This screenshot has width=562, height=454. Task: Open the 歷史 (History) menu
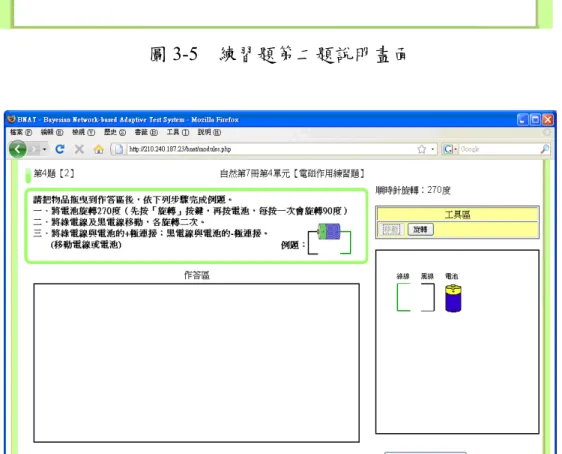(x=115, y=132)
